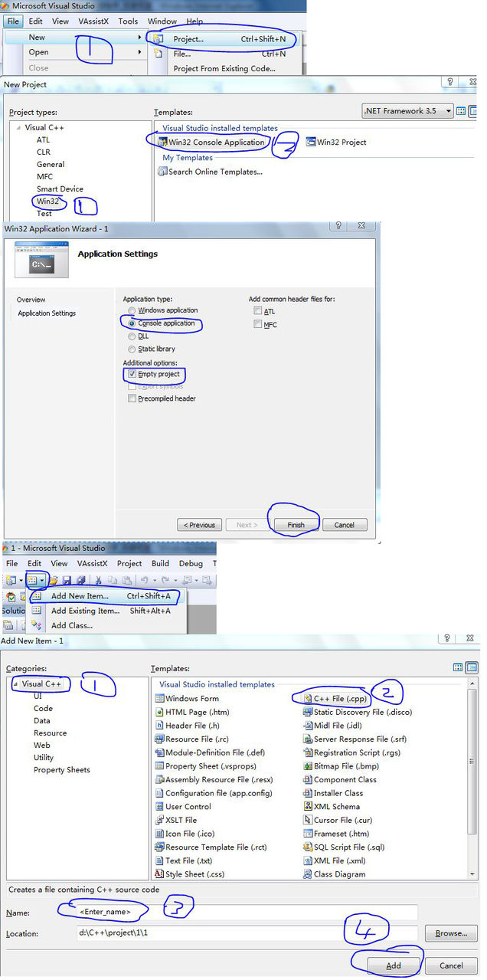This screenshot has height=980, width=487.
Task: Click Cancel in Add New Item dialog
Action: coord(451,965)
